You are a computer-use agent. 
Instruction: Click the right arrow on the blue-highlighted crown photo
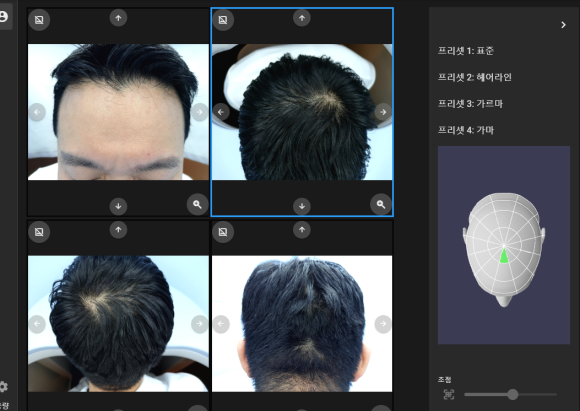point(383,112)
